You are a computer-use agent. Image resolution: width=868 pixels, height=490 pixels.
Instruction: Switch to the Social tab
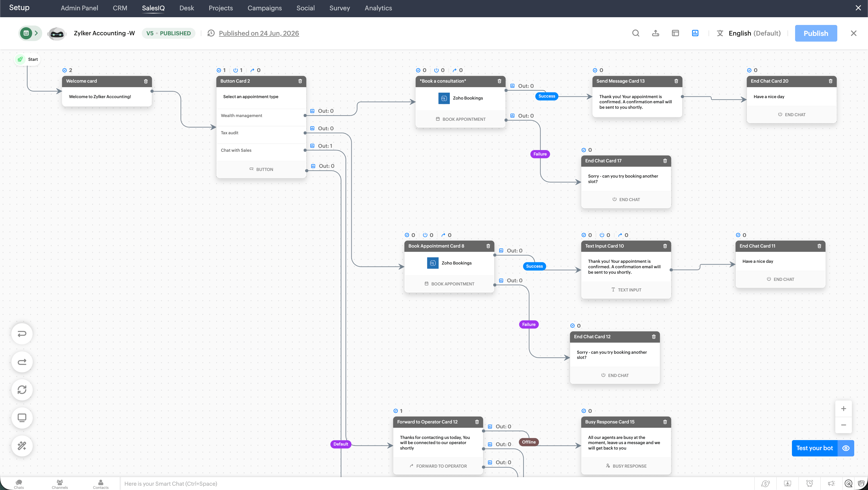(x=306, y=8)
